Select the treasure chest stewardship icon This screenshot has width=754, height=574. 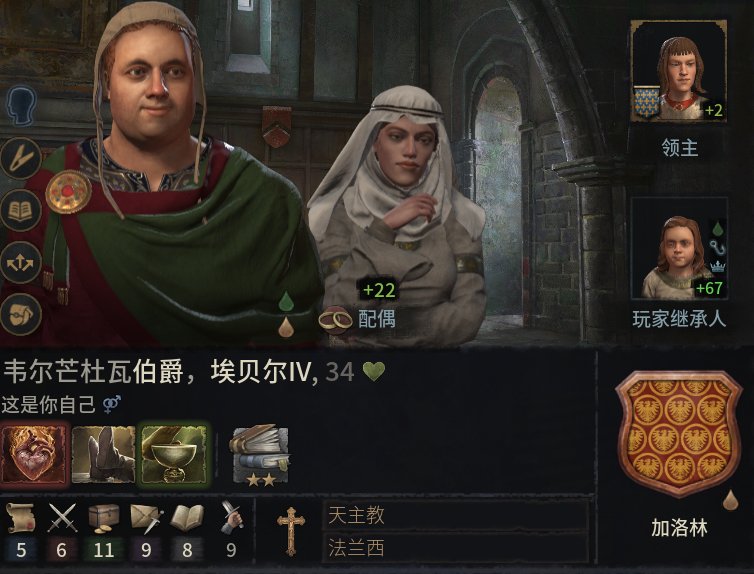(x=104, y=518)
